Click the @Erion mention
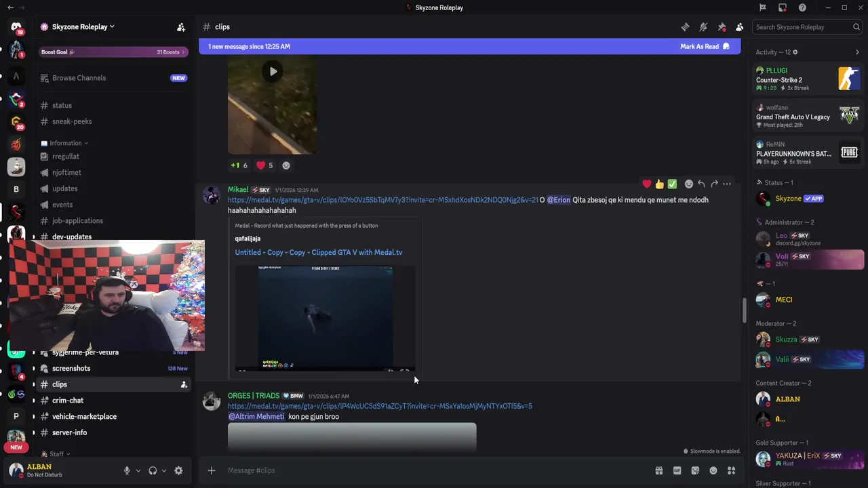This screenshot has width=868, height=488. [559, 200]
